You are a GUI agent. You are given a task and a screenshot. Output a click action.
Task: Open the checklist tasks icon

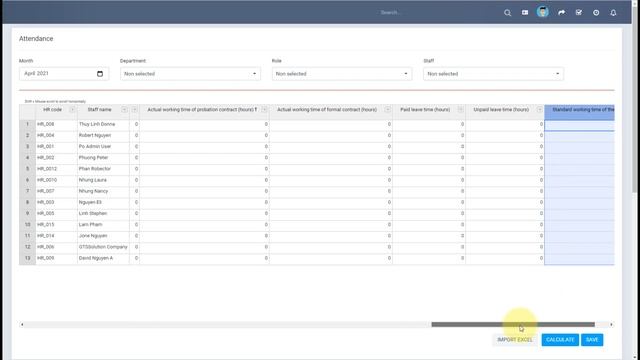(x=579, y=13)
